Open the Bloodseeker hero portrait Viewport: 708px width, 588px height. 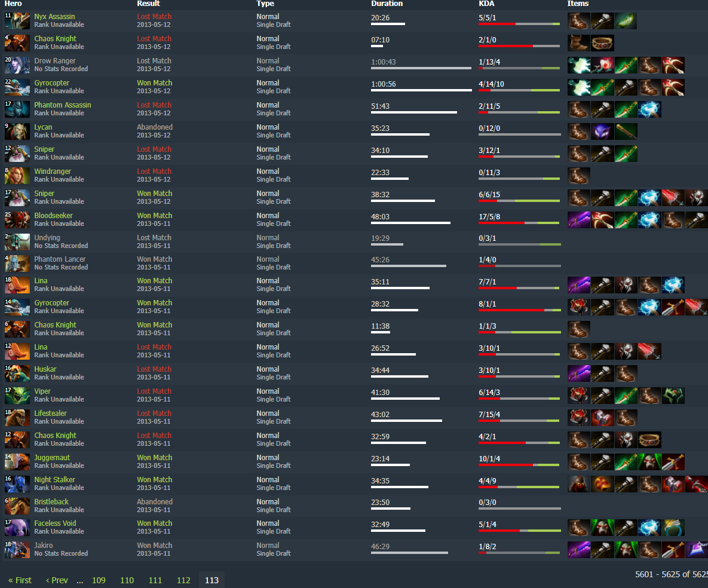[17, 220]
